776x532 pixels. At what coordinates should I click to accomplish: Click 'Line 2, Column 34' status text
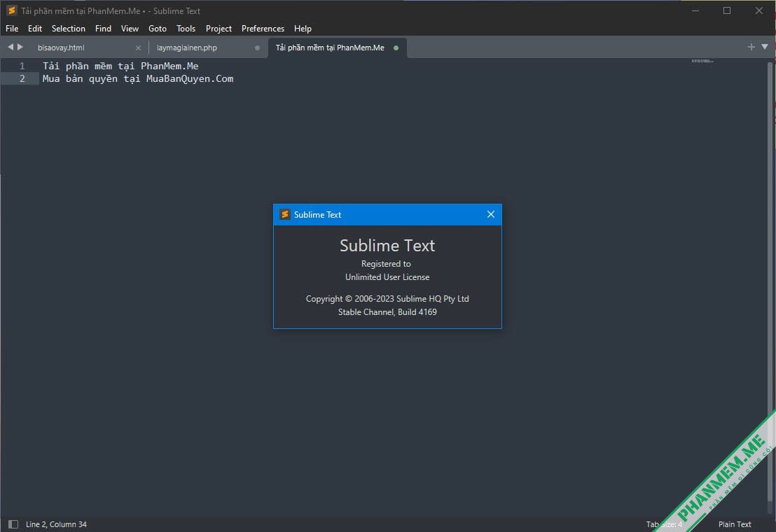[x=56, y=524]
